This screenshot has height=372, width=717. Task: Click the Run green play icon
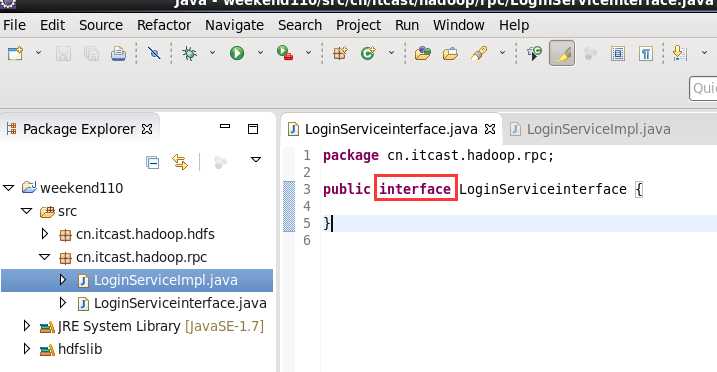[237, 53]
